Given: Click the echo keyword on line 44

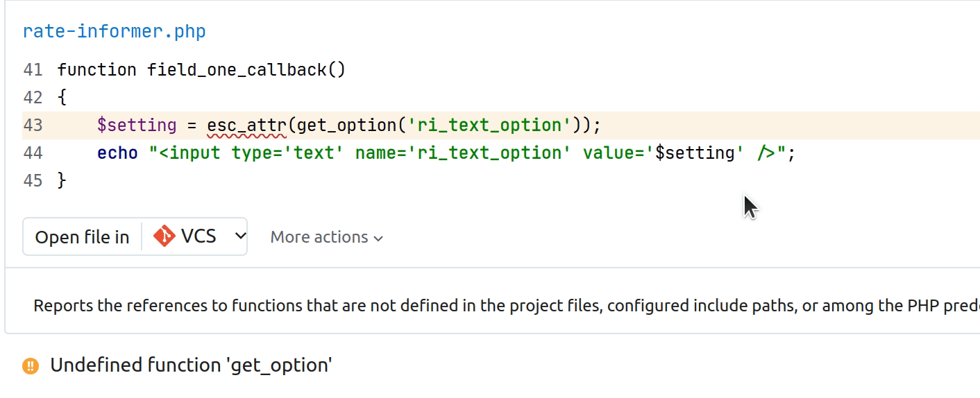Looking at the screenshot, I should (117, 153).
